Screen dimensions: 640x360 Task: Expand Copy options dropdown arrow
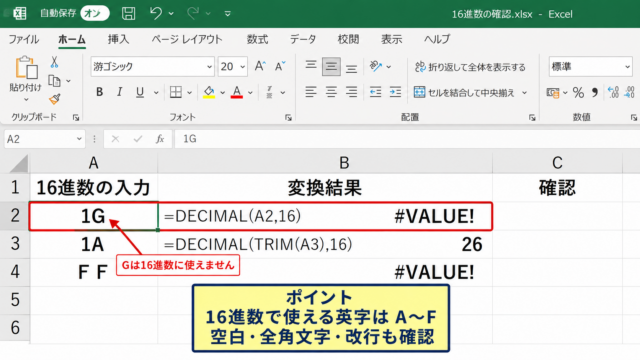68,81
